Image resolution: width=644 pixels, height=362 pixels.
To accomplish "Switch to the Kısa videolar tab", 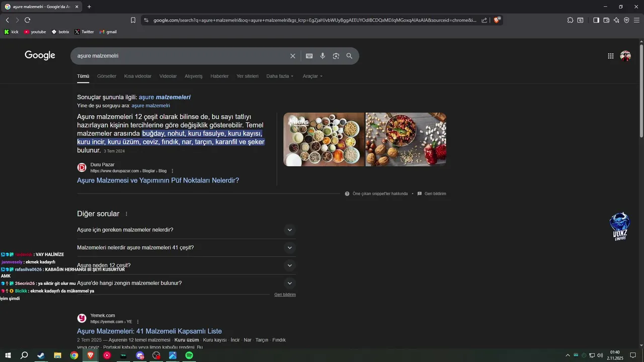I will 138,76.
